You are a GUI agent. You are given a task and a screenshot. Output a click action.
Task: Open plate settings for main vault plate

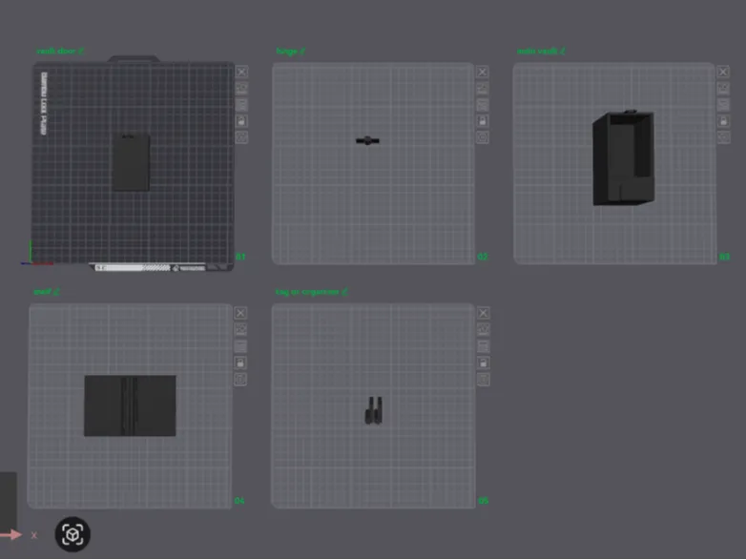(723, 137)
